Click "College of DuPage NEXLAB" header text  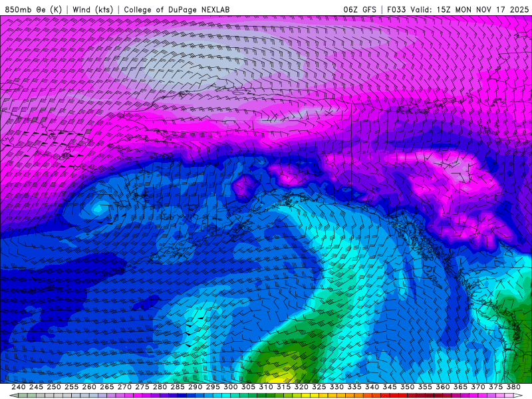[x=177, y=9]
